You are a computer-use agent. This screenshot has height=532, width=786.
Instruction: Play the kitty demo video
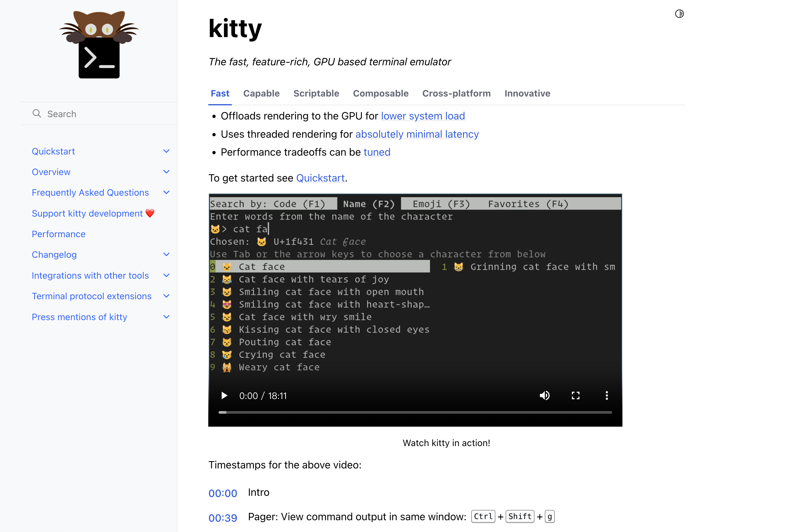point(224,395)
